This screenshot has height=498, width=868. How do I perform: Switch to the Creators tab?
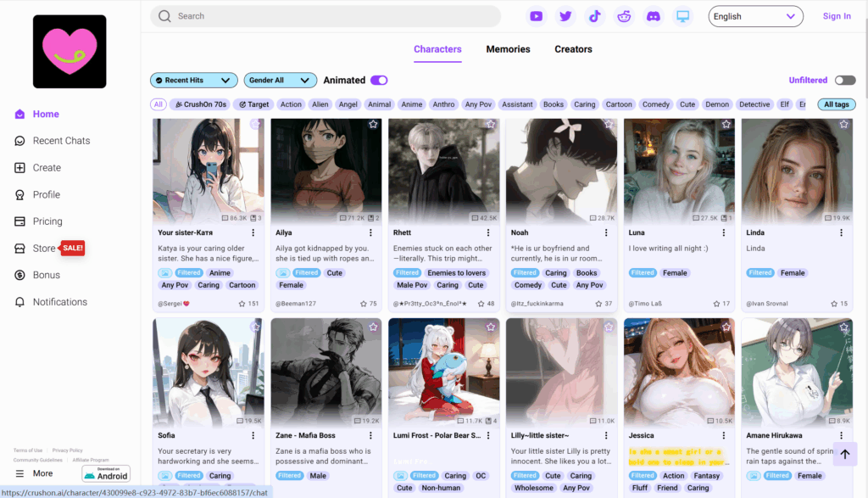[573, 48]
